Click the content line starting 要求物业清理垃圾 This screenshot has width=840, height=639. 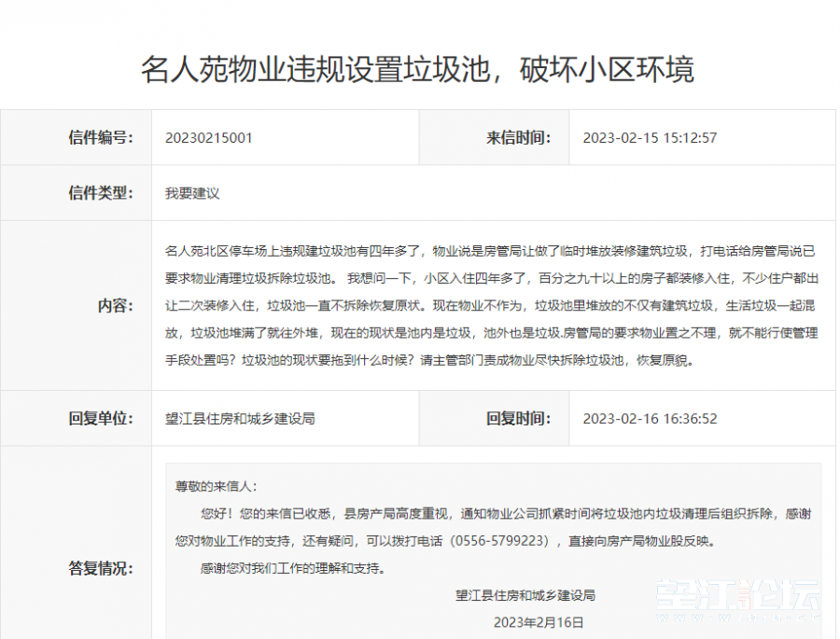492,278
